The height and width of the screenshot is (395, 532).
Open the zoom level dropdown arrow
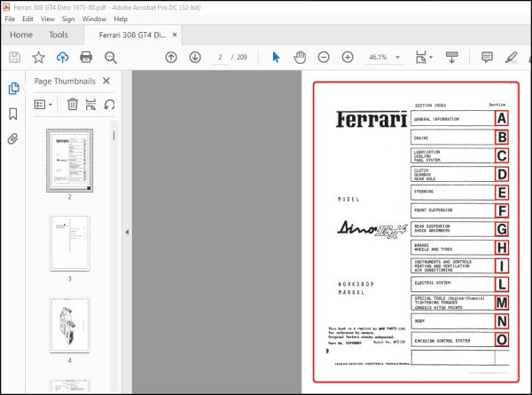tap(397, 57)
